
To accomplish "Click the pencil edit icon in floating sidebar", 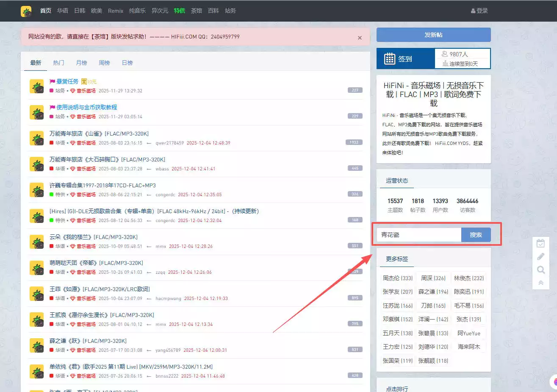I will pos(541,256).
